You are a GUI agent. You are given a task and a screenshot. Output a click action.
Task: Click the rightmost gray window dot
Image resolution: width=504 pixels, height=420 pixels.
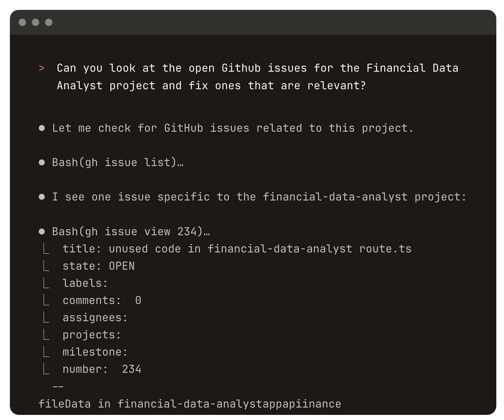(49, 22)
